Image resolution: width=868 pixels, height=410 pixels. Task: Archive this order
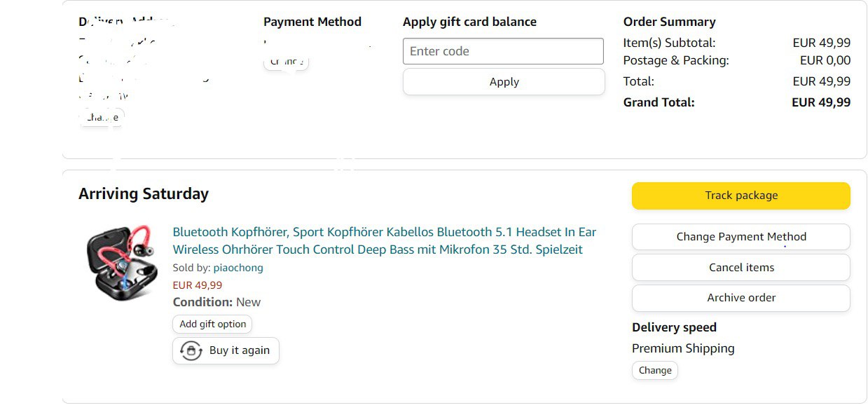pos(740,298)
